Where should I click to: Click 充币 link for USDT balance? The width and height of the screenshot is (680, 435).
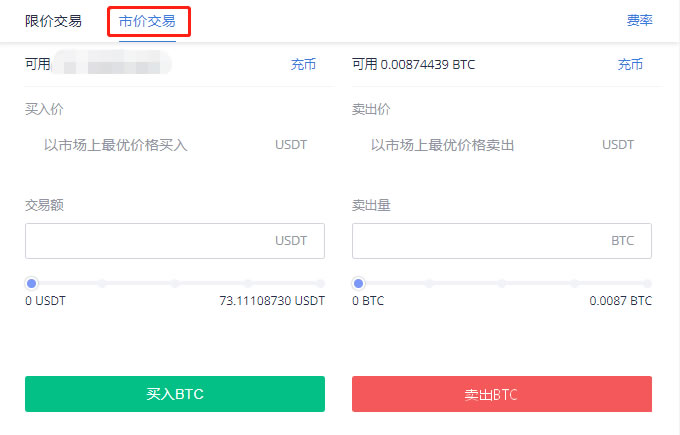point(303,64)
